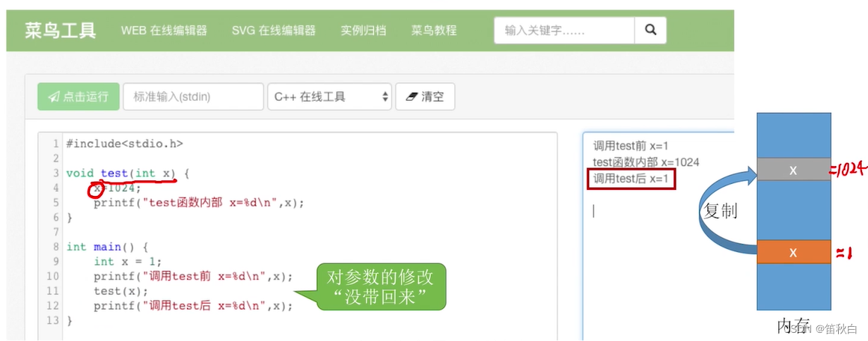Click the 菜鸟工具 site logo
Image resolution: width=868 pixels, height=341 pixels.
tap(61, 31)
